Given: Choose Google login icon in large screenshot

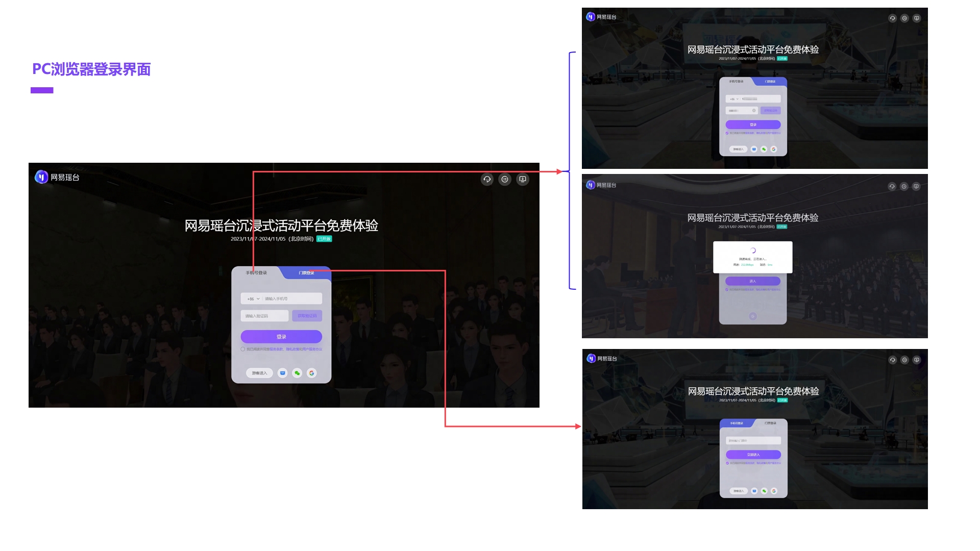Looking at the screenshot, I should 312,373.
